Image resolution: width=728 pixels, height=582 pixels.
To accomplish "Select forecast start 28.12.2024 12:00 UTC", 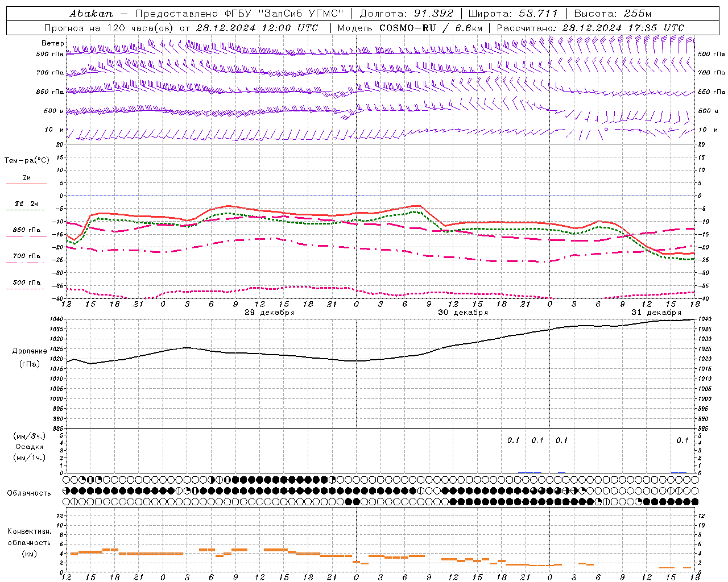I will coord(257,28).
